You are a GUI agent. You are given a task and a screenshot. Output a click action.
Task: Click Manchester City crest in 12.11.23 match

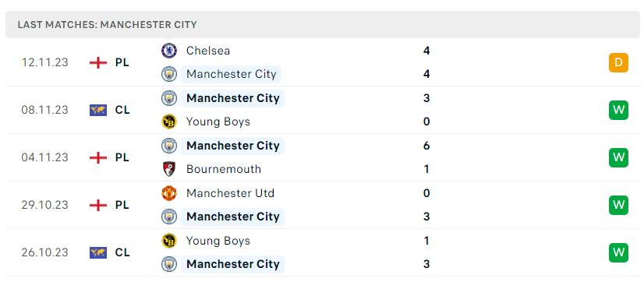[169, 74]
